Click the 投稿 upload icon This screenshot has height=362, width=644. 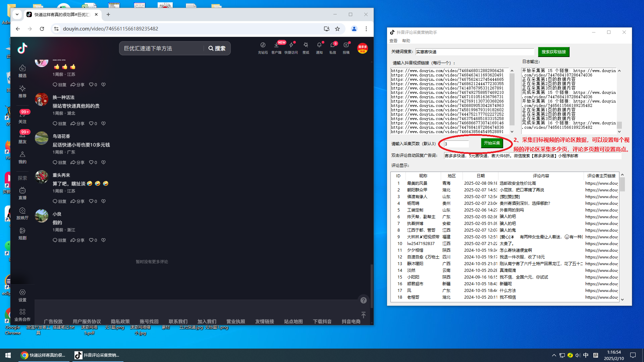click(x=346, y=48)
